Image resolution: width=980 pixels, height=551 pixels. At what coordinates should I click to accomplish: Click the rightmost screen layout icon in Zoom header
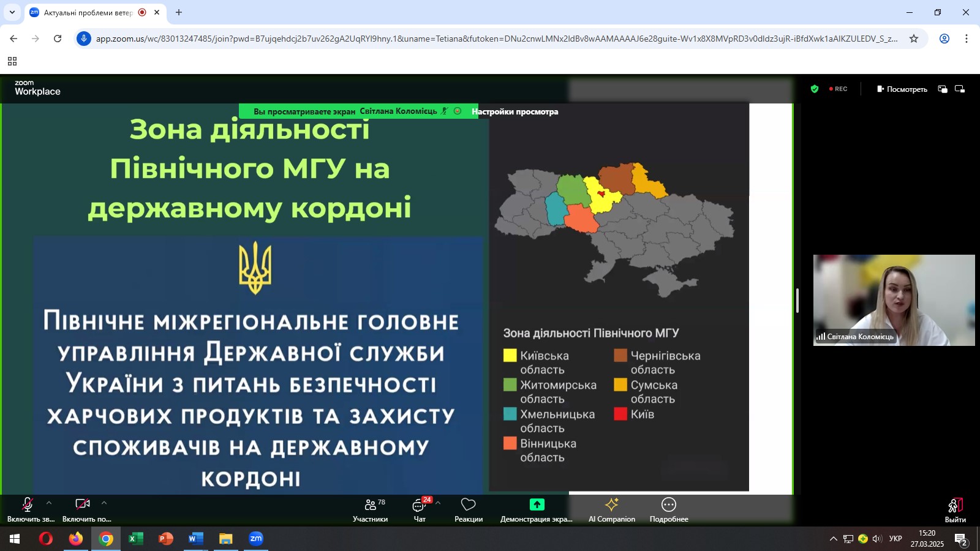tap(960, 89)
